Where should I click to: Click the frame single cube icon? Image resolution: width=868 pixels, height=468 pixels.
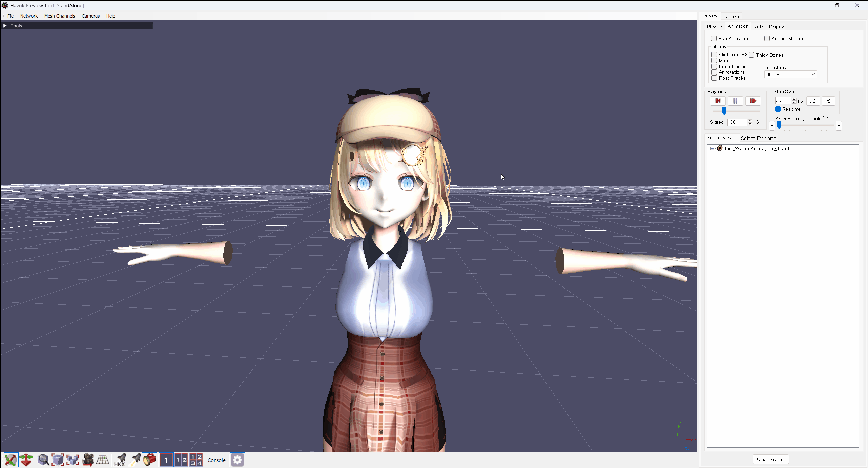tap(58, 460)
